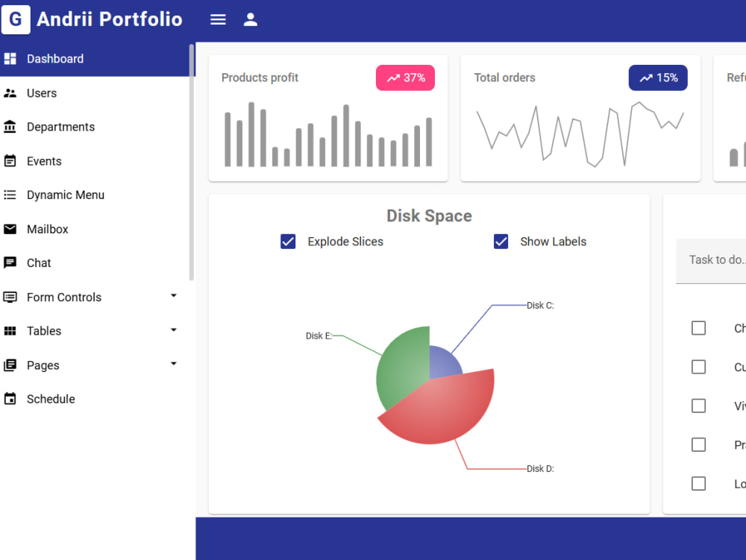746x560 pixels.
Task: Click the Chat bubble icon
Action: coord(10,263)
